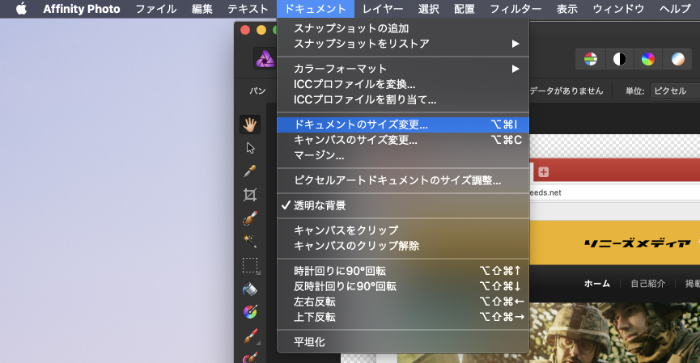Click the Auto White Balance icon
The image size is (700, 363).
click(678, 59)
